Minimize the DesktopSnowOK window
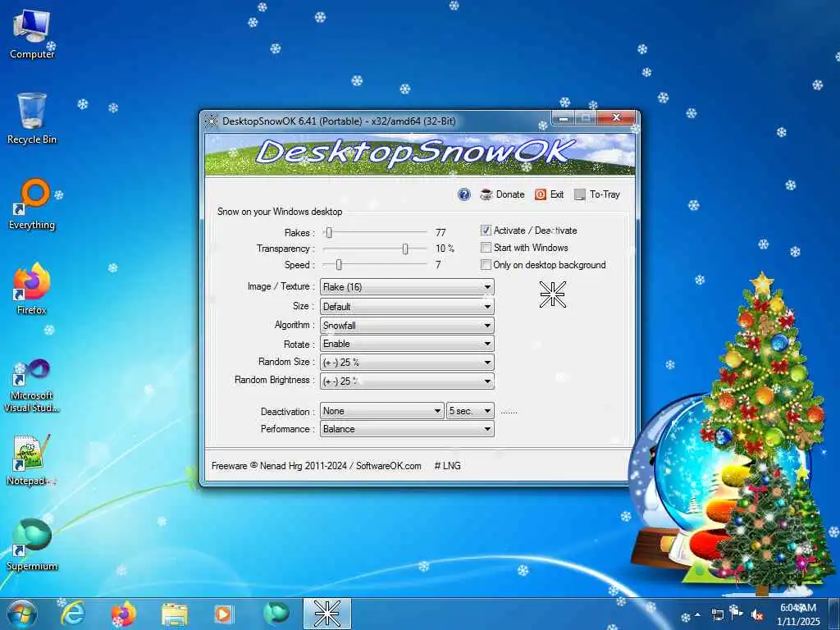This screenshot has height=630, width=840. click(x=563, y=118)
